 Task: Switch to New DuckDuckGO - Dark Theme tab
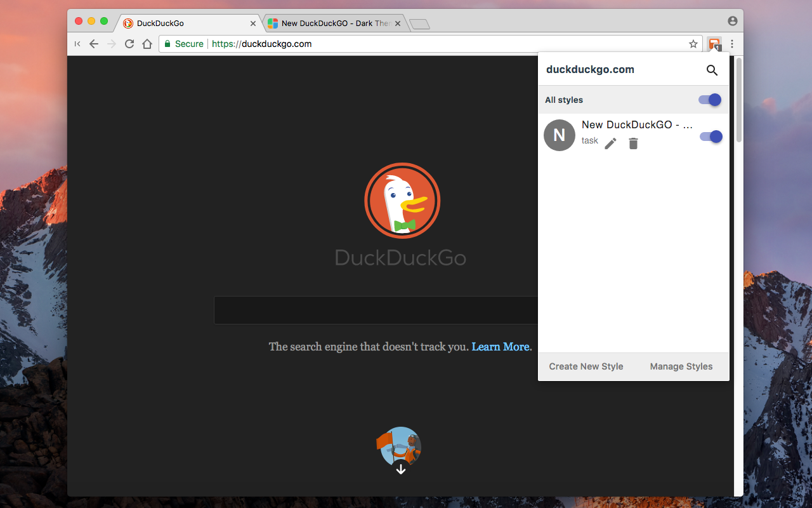point(334,23)
